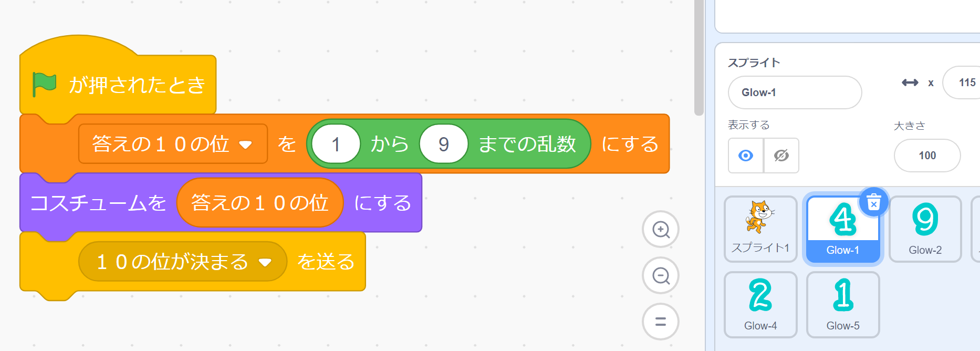This screenshot has height=351, width=980.
Task: Click the 答えの１０の位 reporter in costume block
Action: [259, 203]
